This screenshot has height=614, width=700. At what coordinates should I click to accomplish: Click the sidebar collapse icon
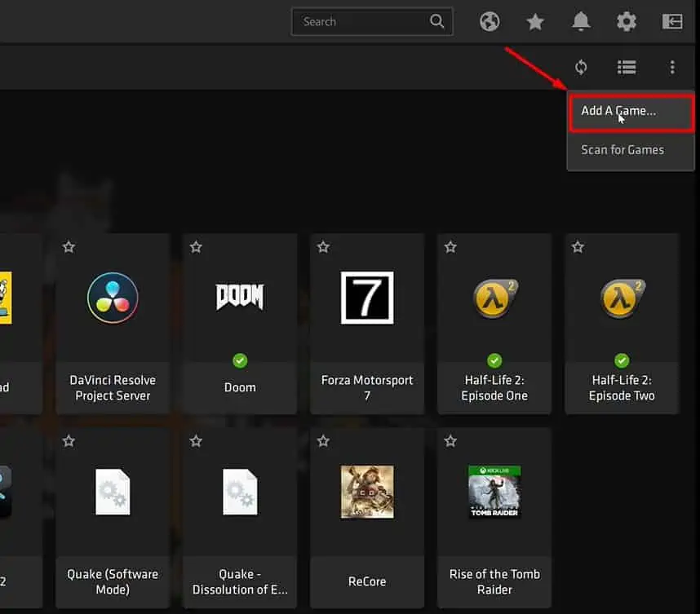[672, 21]
